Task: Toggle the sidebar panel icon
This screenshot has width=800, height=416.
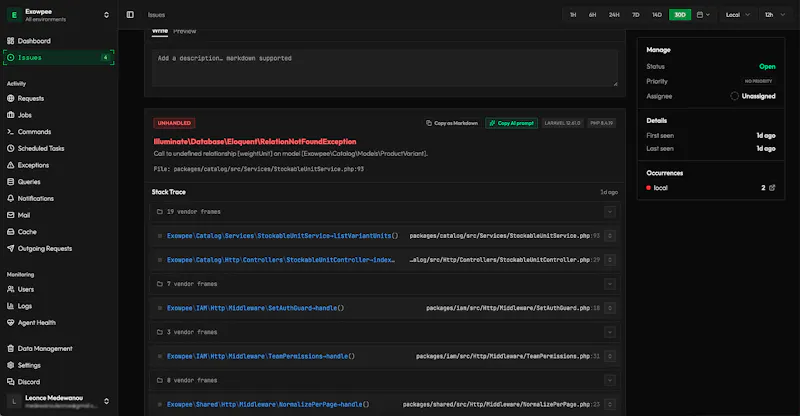Action: click(x=130, y=15)
